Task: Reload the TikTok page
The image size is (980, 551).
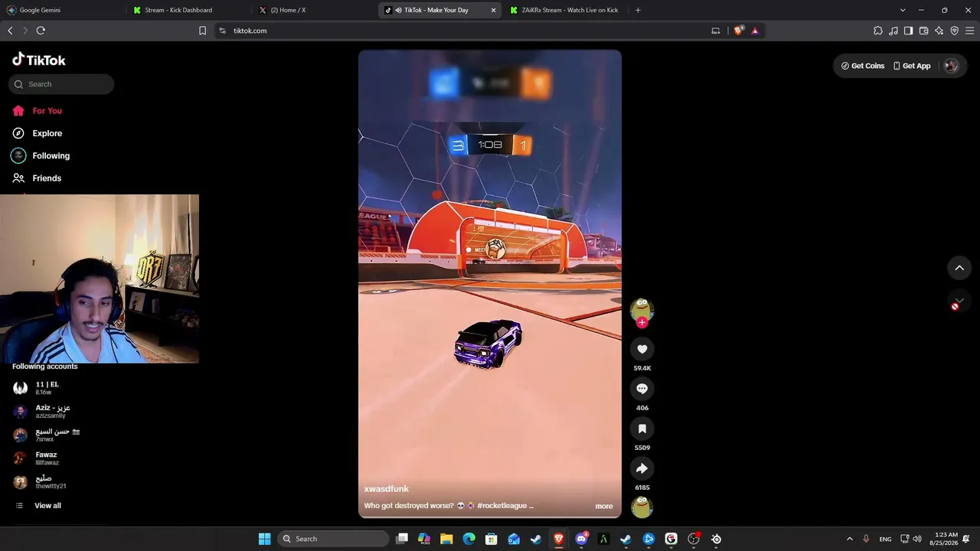Action: [x=41, y=31]
